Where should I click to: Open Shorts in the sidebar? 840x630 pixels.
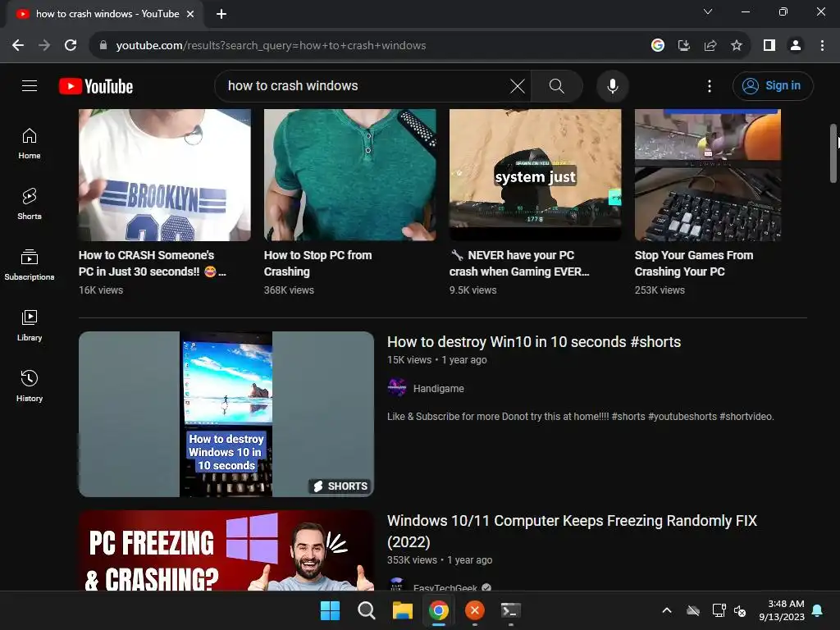click(30, 204)
